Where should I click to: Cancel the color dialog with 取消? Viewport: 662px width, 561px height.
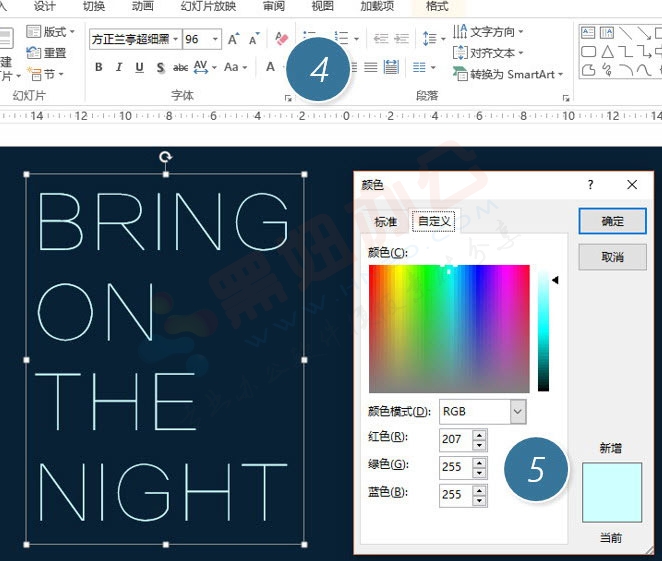(x=612, y=257)
